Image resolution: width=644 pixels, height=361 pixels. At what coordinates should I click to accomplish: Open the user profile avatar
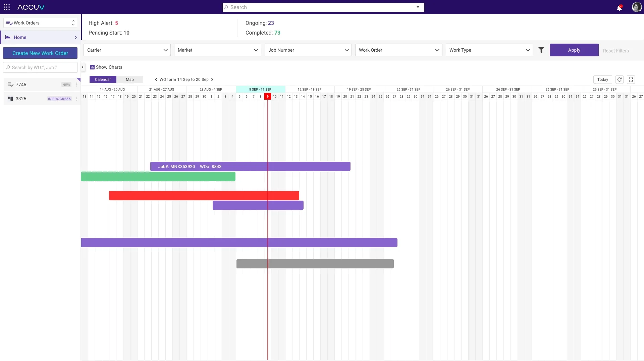click(x=636, y=7)
